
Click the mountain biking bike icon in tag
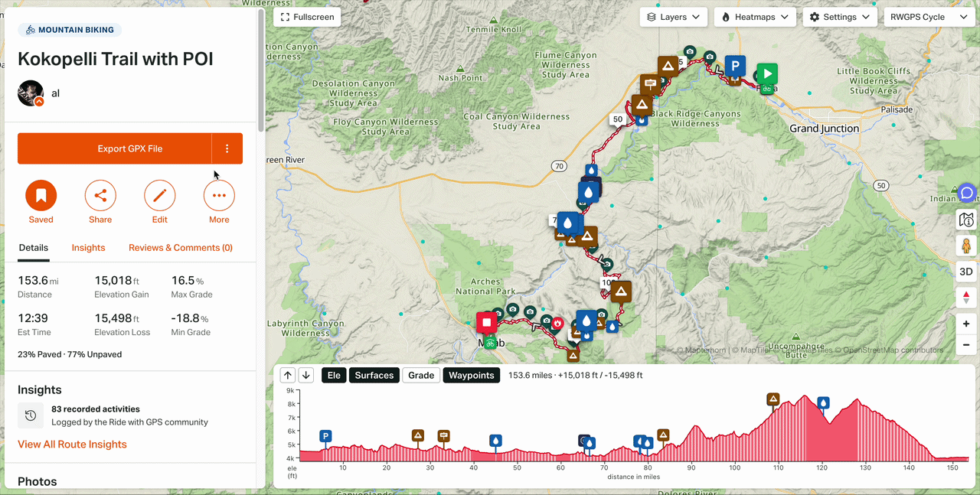31,30
